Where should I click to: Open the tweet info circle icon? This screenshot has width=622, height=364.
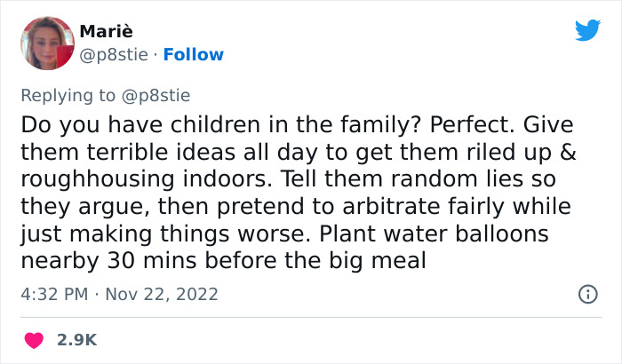[587, 294]
